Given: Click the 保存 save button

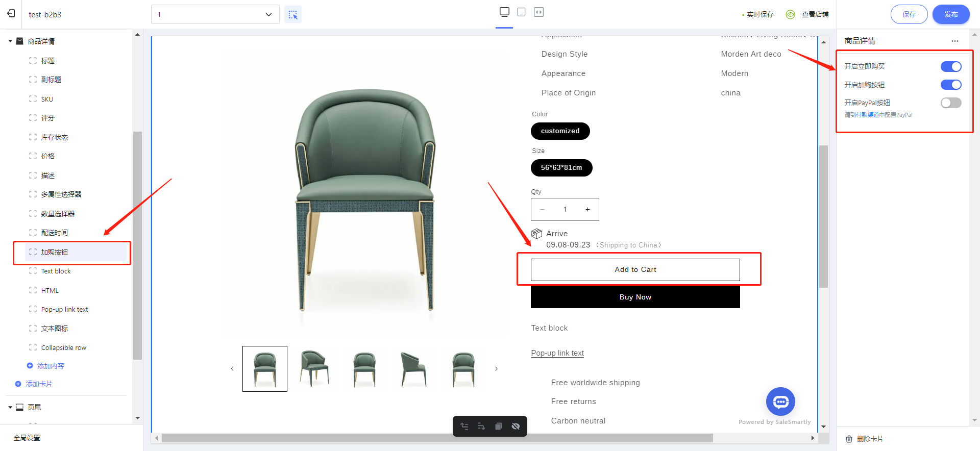Looking at the screenshot, I should [x=909, y=14].
